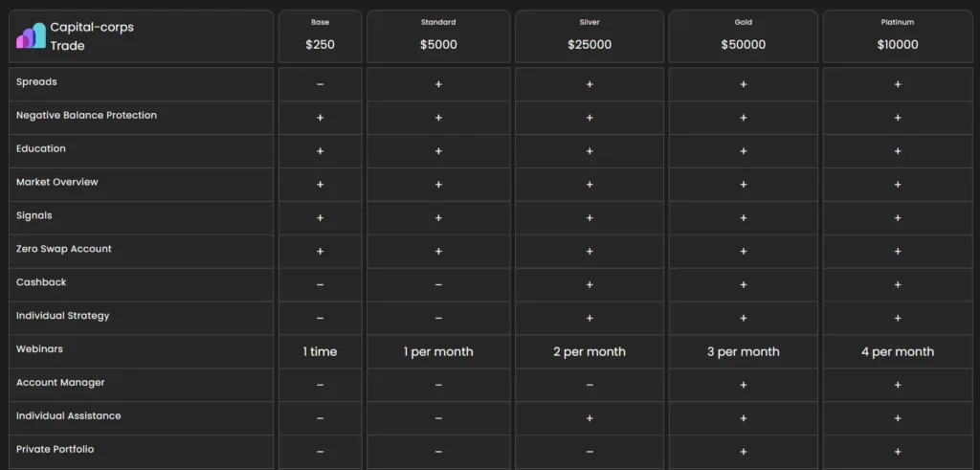The image size is (980, 470).
Task: Click the plus icon for Silver Cashback
Action: click(590, 284)
